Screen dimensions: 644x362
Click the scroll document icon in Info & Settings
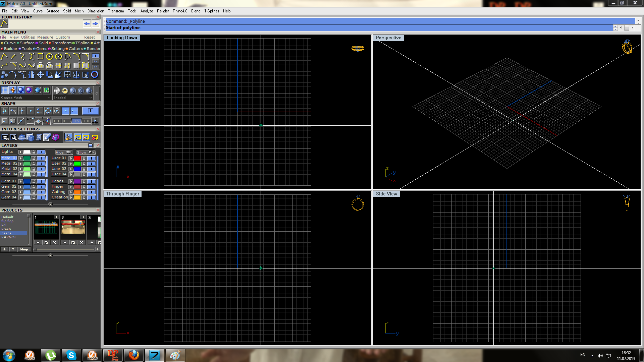coord(38,137)
